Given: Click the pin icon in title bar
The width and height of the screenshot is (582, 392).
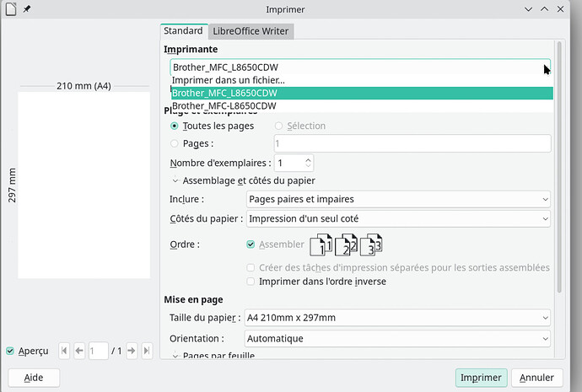Looking at the screenshot, I should pyautogui.click(x=26, y=9).
